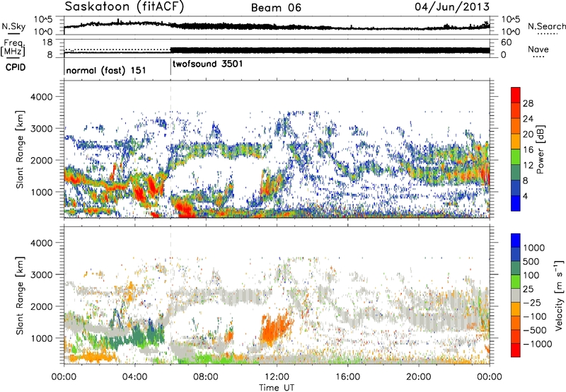Click the 16:00 time tick label
Viewport: 566px width, 392px height.
click(347, 377)
